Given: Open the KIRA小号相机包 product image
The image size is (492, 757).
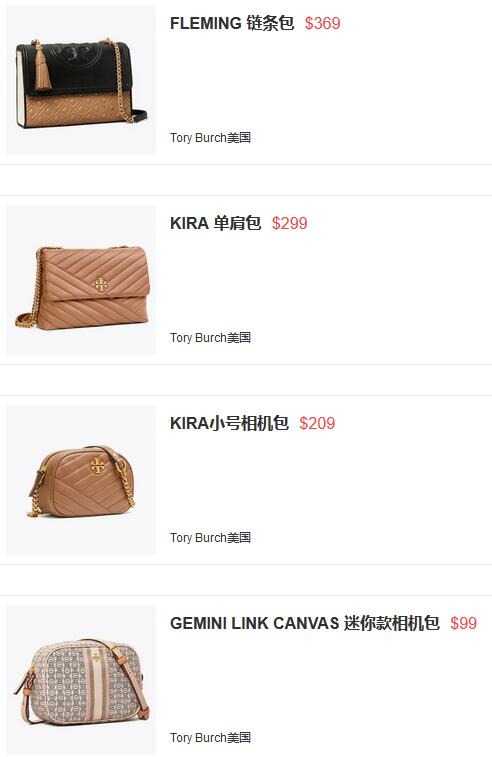Looking at the screenshot, I should pyautogui.click(x=81, y=480).
